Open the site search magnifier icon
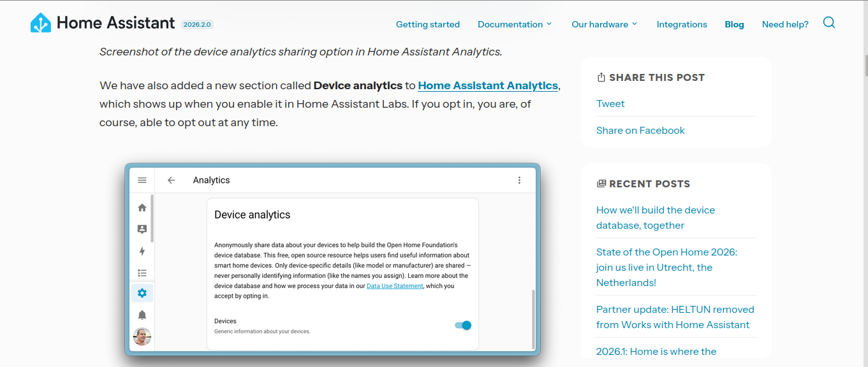Viewport: 868px width, 367px height. pyautogui.click(x=829, y=23)
